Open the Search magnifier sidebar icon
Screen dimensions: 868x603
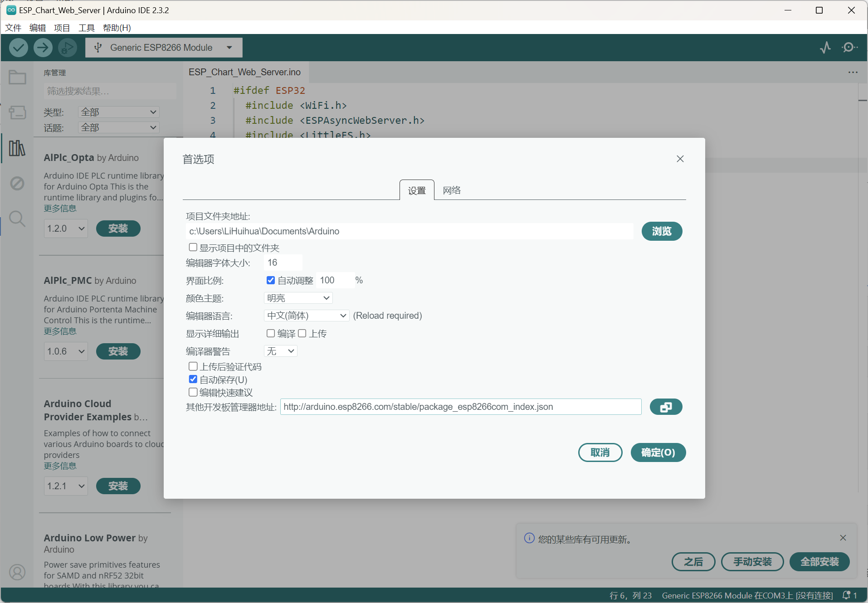[x=17, y=219]
